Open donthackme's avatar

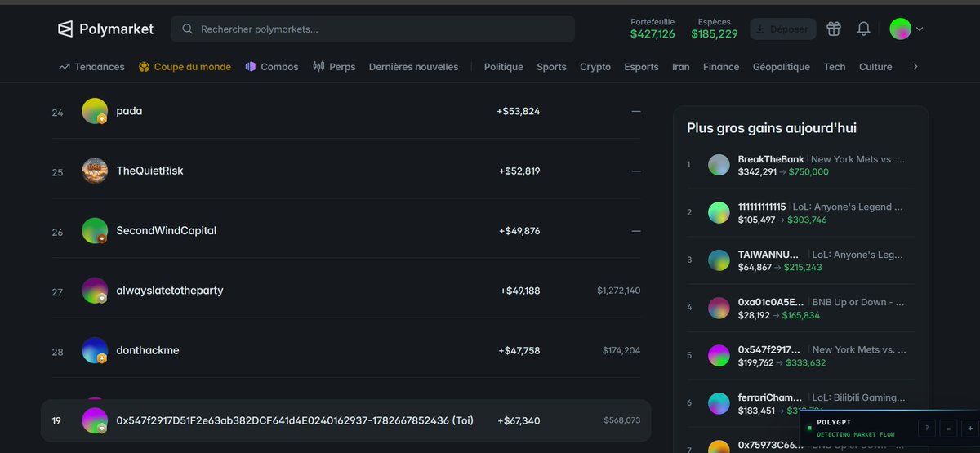point(95,350)
